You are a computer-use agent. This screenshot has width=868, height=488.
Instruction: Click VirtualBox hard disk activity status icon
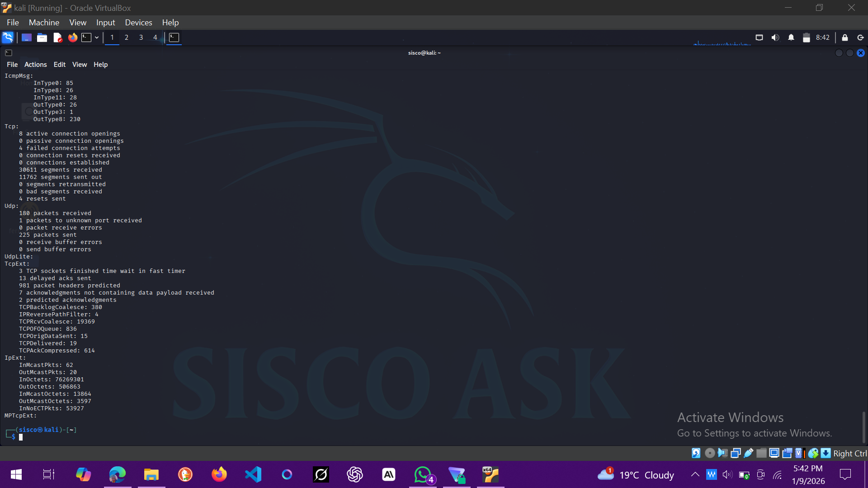tap(696, 453)
